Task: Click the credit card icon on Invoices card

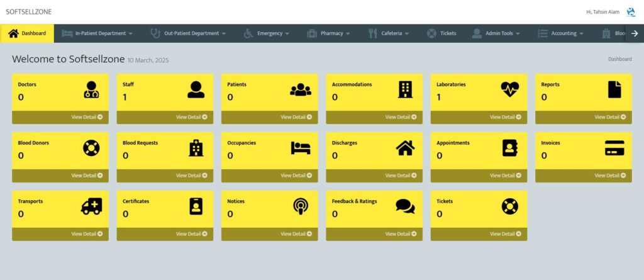Action: (614, 148)
